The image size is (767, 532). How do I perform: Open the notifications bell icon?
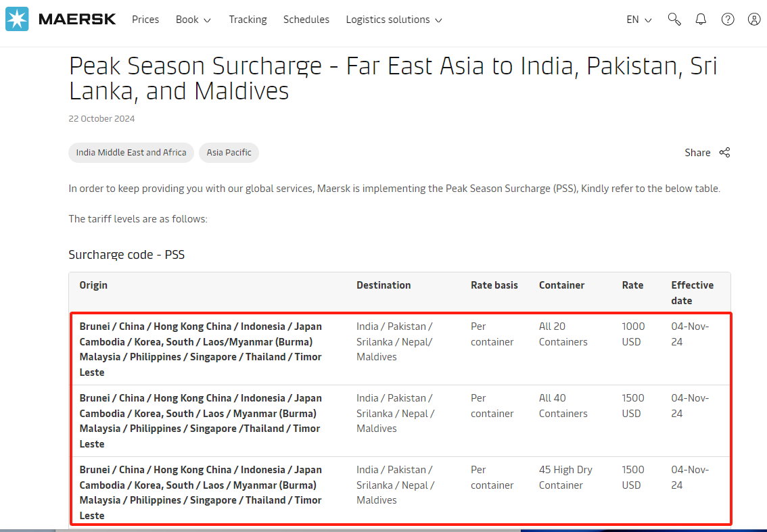(701, 20)
